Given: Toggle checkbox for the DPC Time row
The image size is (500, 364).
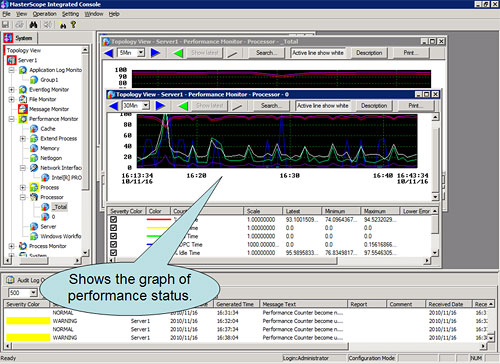Looking at the screenshot, I should pos(113,244).
